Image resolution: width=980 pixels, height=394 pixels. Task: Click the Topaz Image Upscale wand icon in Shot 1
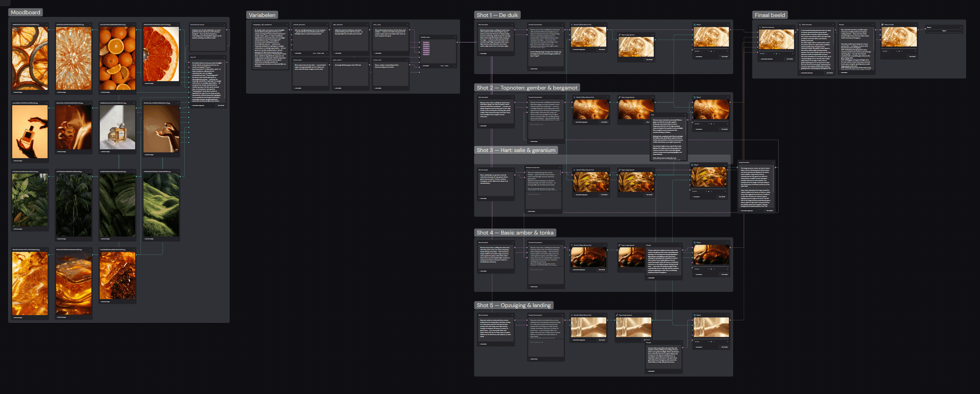(620, 35)
